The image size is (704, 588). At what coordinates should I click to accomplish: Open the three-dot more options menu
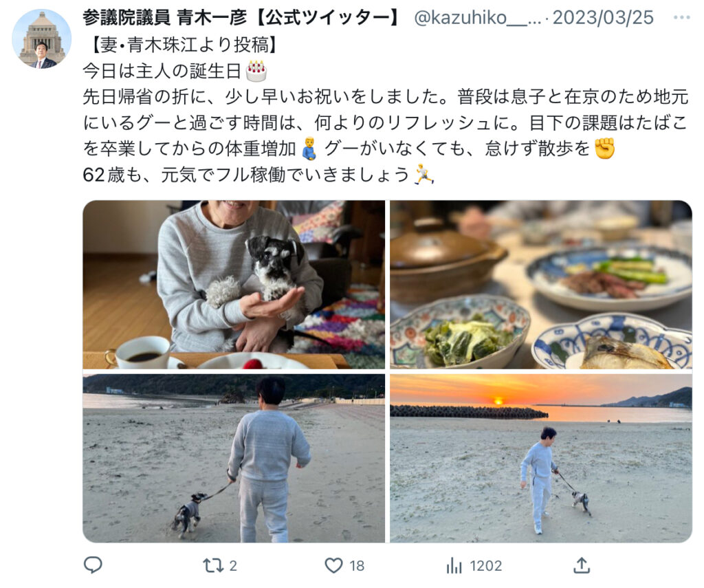coord(681,17)
